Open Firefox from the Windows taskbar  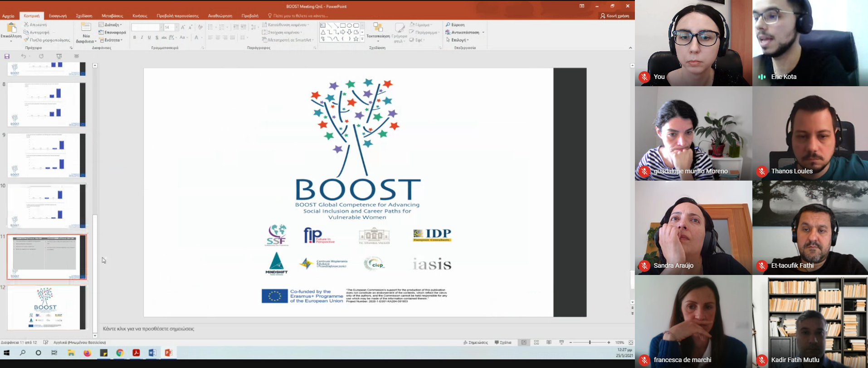click(x=87, y=353)
